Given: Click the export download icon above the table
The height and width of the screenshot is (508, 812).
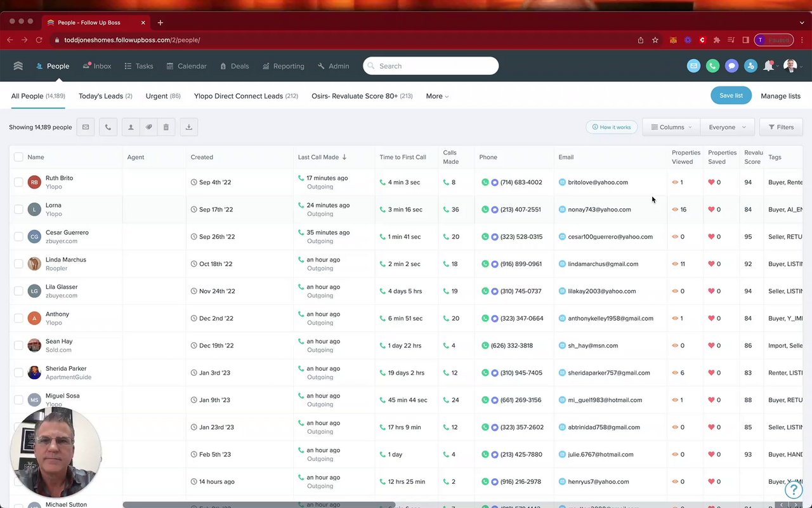Looking at the screenshot, I should click(188, 127).
